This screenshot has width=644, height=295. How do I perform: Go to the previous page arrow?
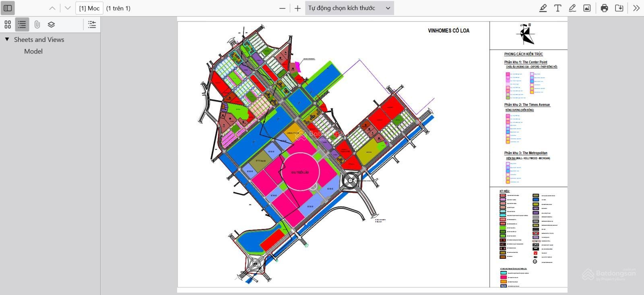52,8
